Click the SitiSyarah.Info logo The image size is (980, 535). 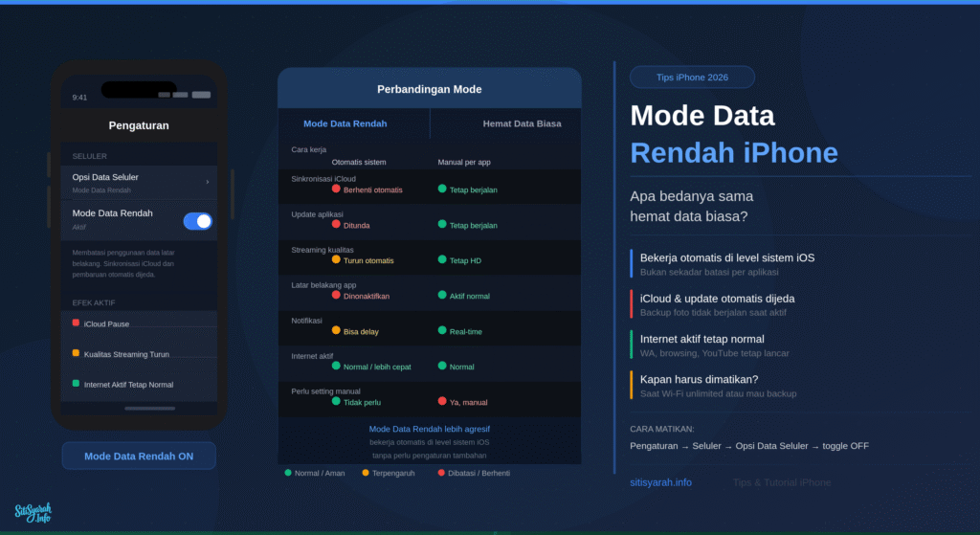pyautogui.click(x=33, y=512)
